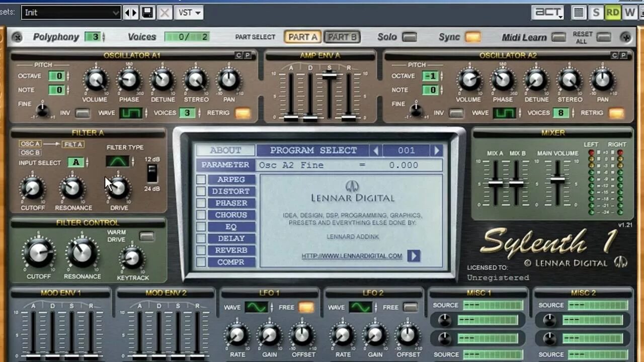Click Oscillator A2 Octave value field
644x362 pixels.
point(430,76)
